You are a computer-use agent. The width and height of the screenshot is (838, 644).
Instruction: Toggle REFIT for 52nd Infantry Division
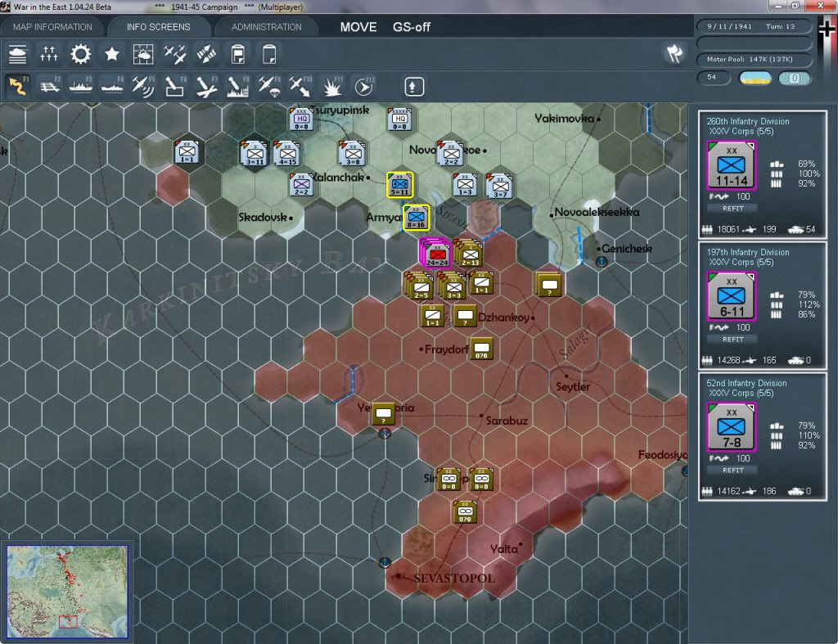point(732,471)
